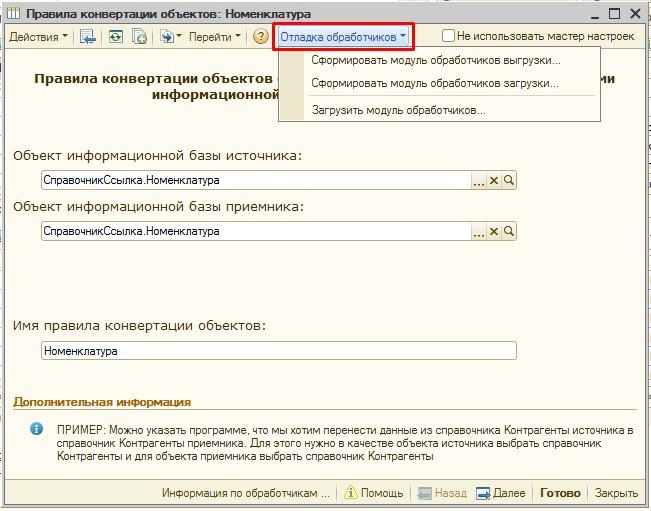This screenshot has width=651, height=511.
Task: Click the Помощь button
Action: pos(374,493)
